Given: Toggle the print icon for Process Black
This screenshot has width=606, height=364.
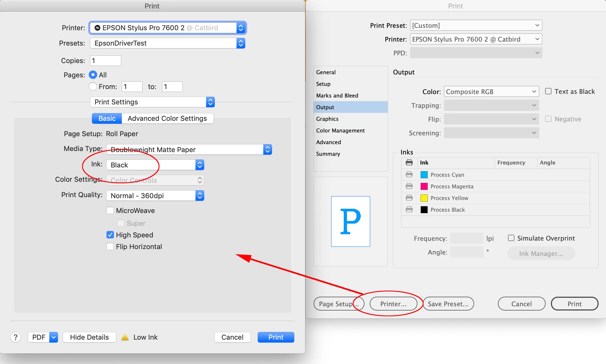Looking at the screenshot, I should pyautogui.click(x=409, y=210).
